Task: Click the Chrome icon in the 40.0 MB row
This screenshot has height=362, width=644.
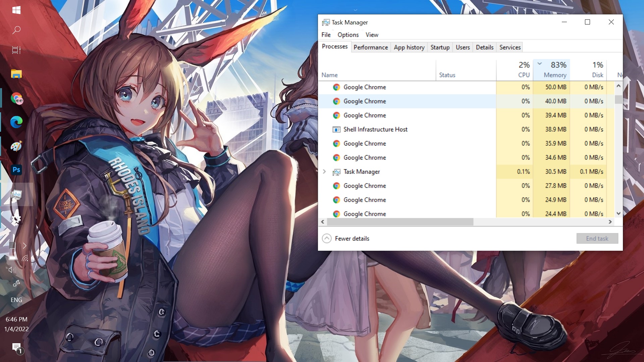Action: 336,101
